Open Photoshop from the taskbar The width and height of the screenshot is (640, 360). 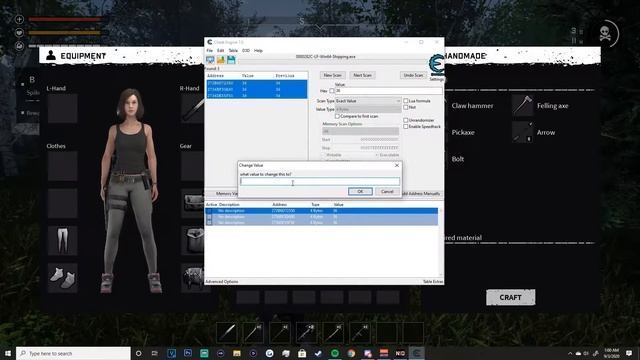point(188,353)
